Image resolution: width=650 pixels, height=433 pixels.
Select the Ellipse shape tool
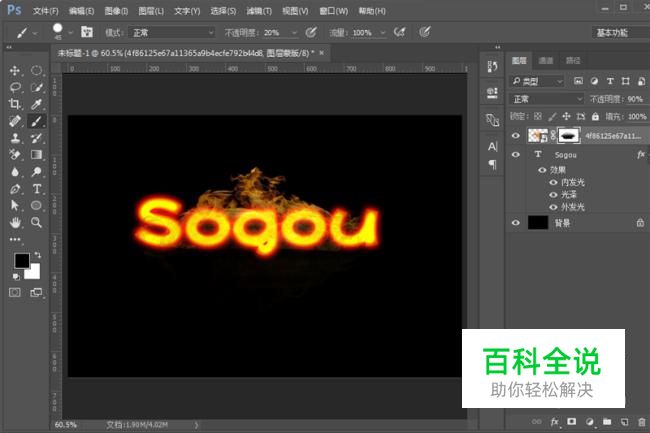pyautogui.click(x=36, y=206)
